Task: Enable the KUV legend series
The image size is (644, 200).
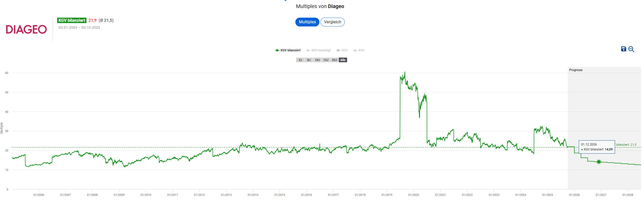Action: click(x=359, y=50)
